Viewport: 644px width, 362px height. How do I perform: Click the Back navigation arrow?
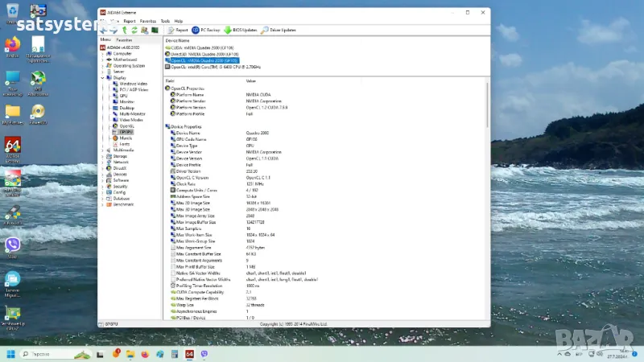[103, 30]
